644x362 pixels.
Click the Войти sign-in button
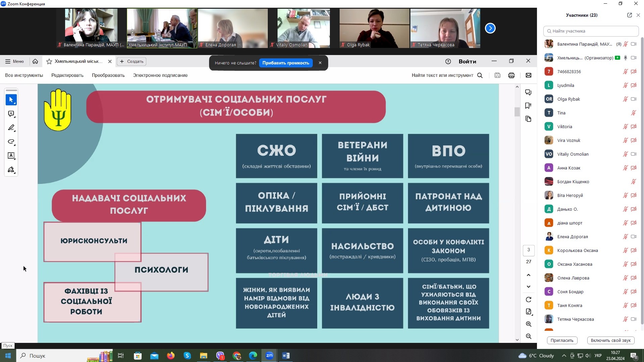(467, 61)
